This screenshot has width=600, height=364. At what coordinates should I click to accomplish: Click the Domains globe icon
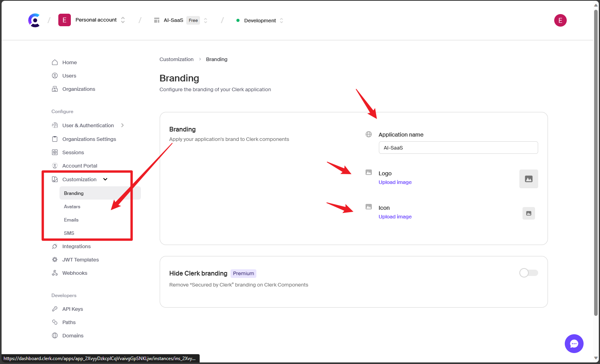55,335
